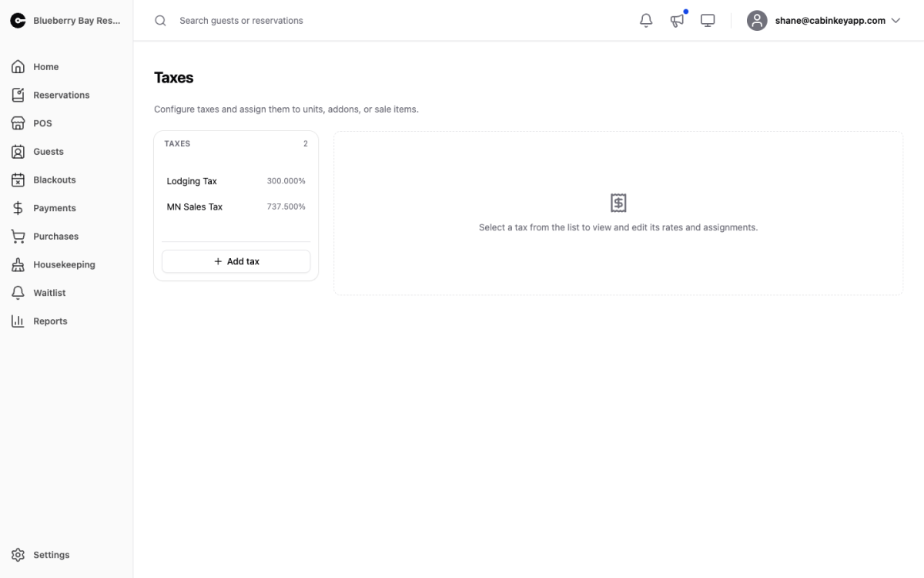Viewport: 924px width, 578px height.
Task: Select Lodging Tax from the list
Action: pos(236,181)
